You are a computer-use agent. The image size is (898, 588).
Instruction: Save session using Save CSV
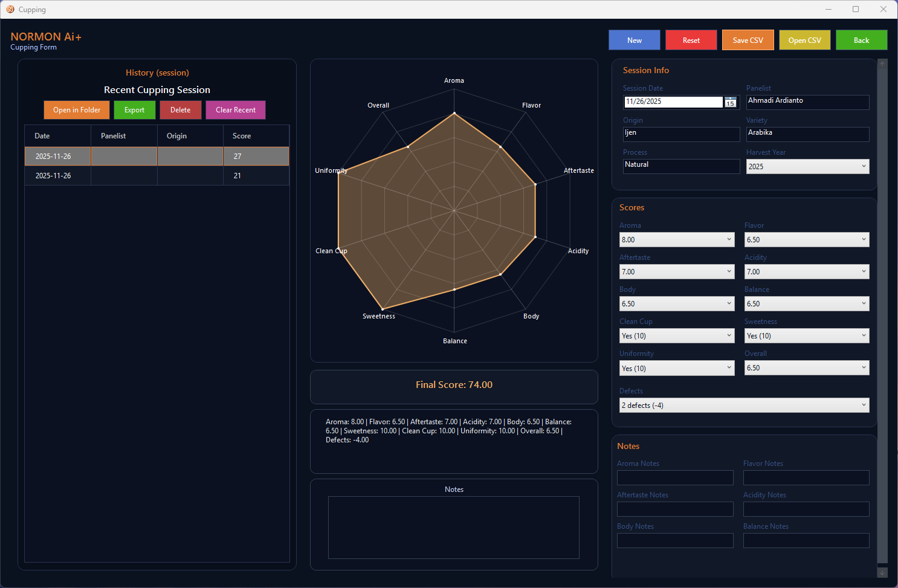(x=748, y=40)
